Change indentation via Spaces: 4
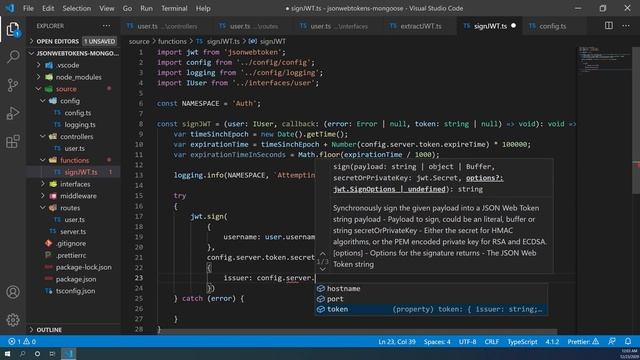Screen dimensions: 640x360 click(x=437, y=342)
